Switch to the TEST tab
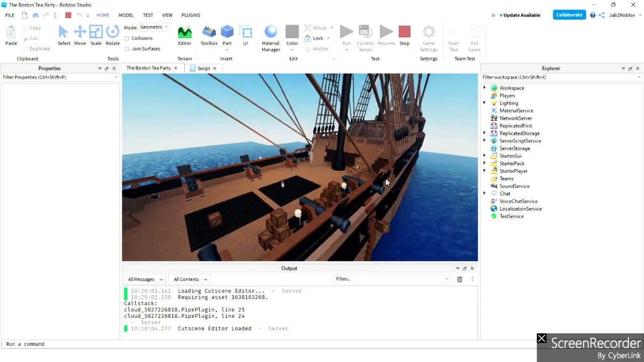 pyautogui.click(x=148, y=15)
